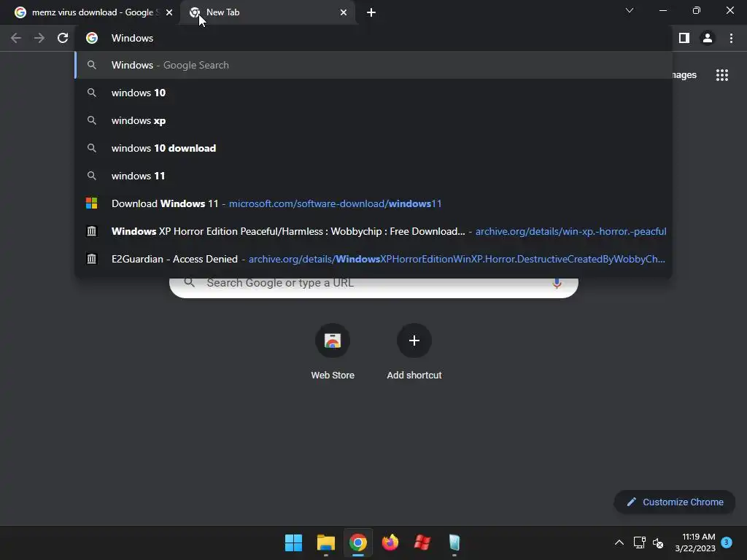Pick the windows 11 suggestion
The width and height of the screenshot is (747, 560).
tap(373, 176)
